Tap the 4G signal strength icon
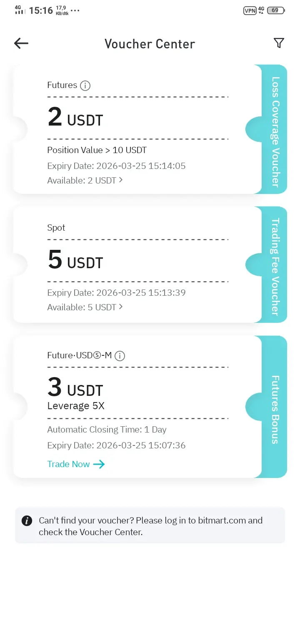The height and width of the screenshot is (644, 300). tap(19, 10)
